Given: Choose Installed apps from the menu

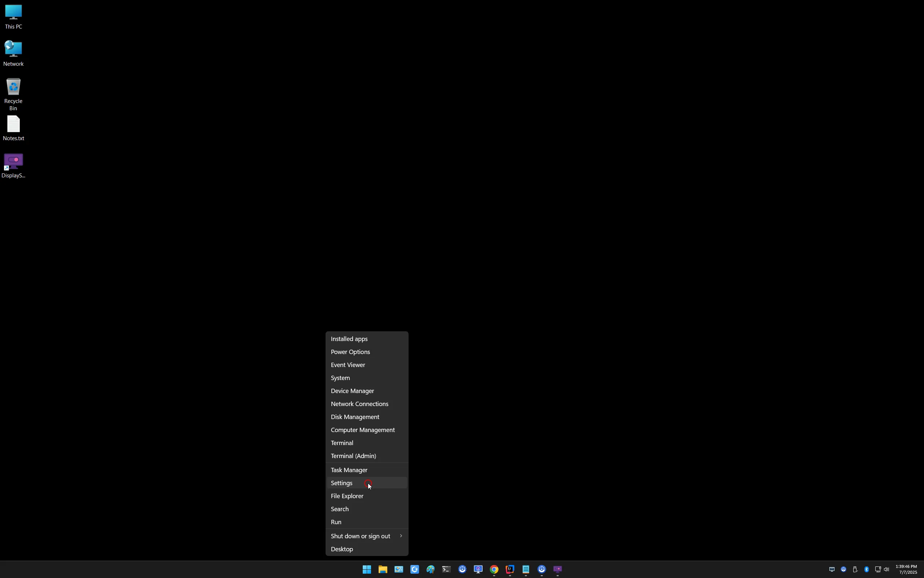Looking at the screenshot, I should click(367, 339).
